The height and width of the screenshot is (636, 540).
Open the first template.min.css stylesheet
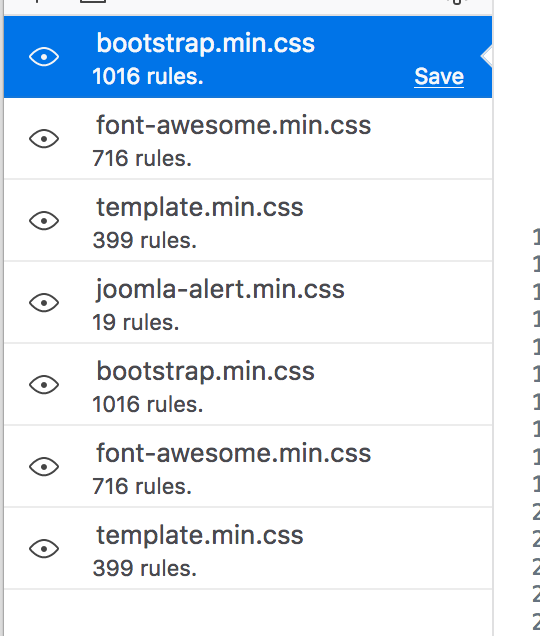[x=200, y=207]
